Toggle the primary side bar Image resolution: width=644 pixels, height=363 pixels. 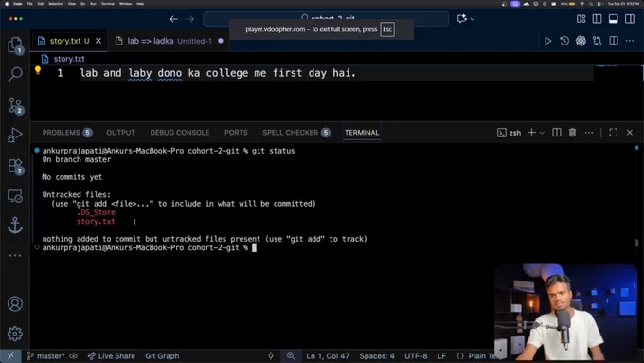(x=598, y=19)
